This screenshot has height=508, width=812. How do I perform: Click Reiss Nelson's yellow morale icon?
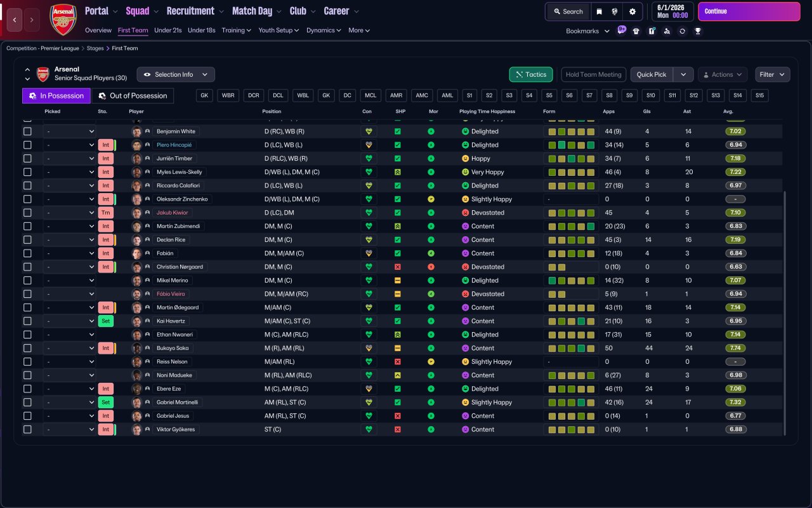pos(431,361)
